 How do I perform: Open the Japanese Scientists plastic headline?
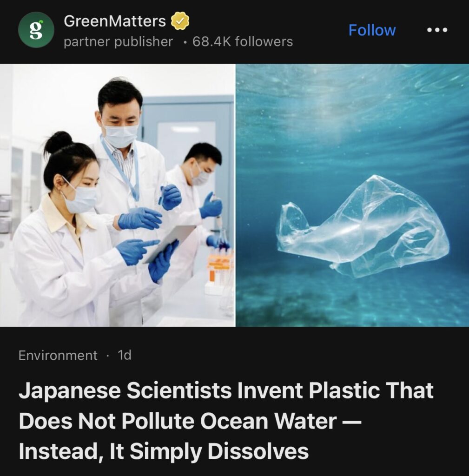[x=226, y=420]
